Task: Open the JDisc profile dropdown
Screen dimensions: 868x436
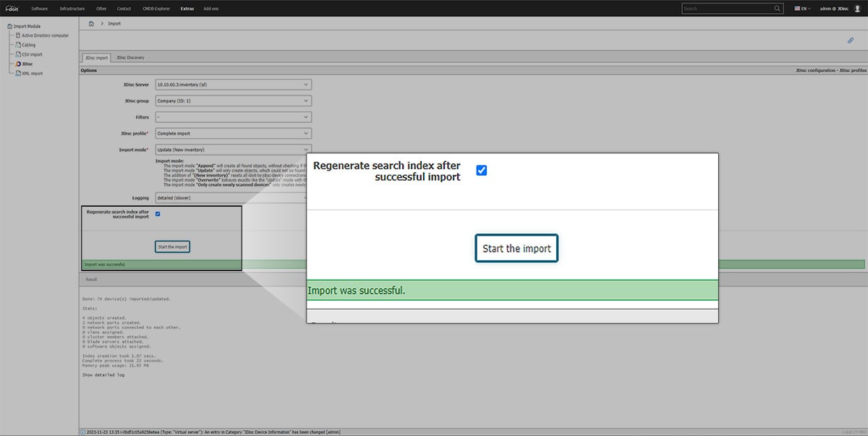Action: click(x=233, y=134)
